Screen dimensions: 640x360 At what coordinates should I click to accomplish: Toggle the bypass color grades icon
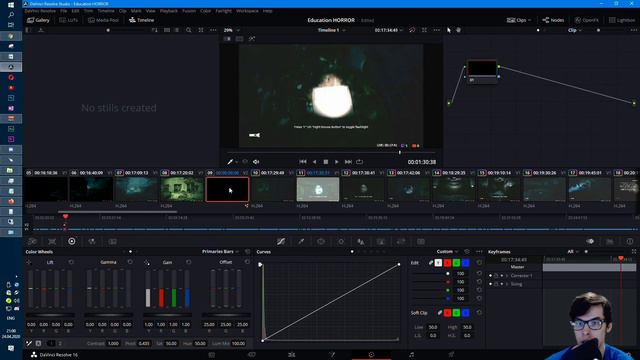coord(412,30)
